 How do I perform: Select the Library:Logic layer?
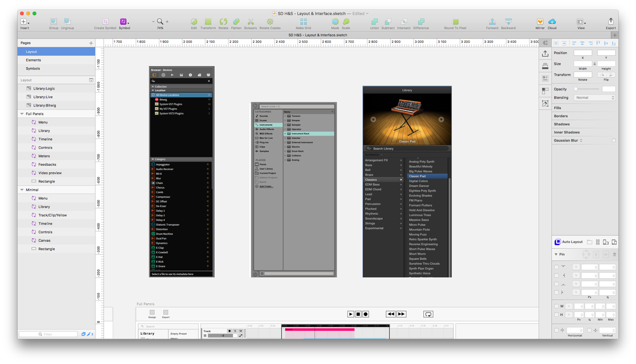[56, 88]
